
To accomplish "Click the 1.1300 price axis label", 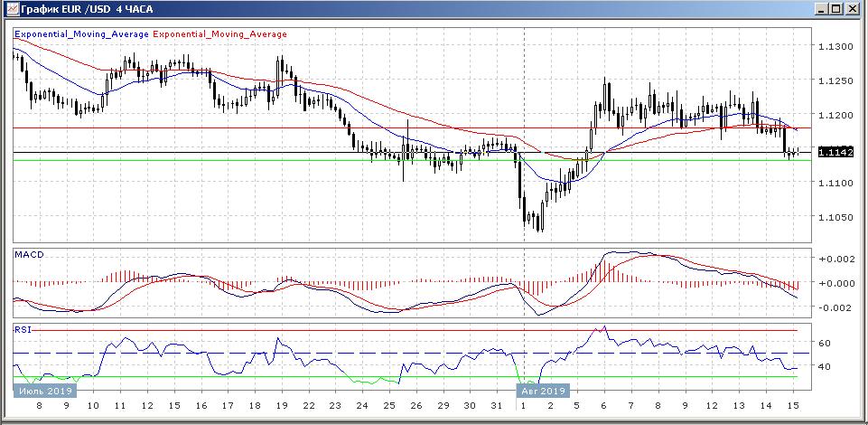I will [835, 46].
